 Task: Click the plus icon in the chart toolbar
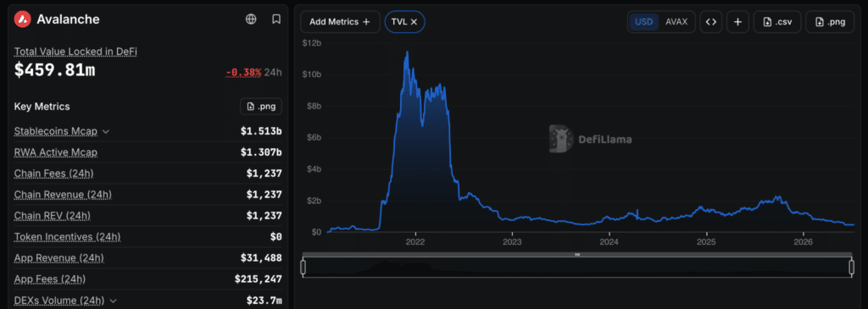(738, 22)
